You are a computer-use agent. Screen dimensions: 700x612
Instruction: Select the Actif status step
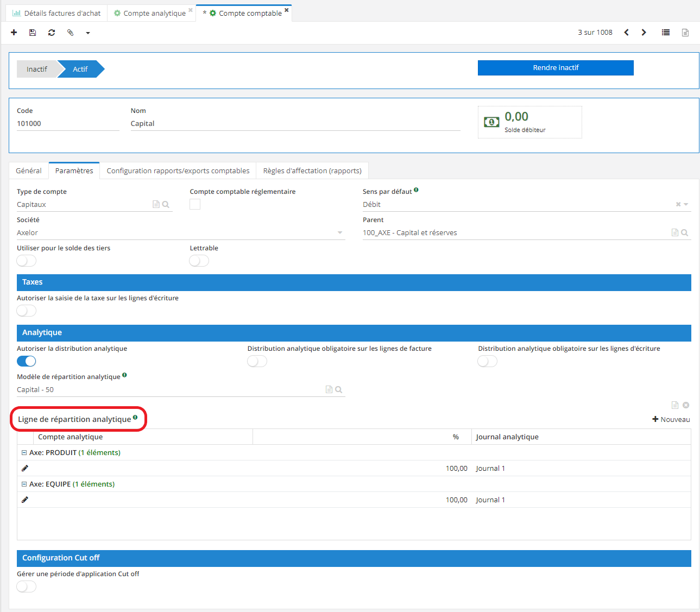click(80, 69)
